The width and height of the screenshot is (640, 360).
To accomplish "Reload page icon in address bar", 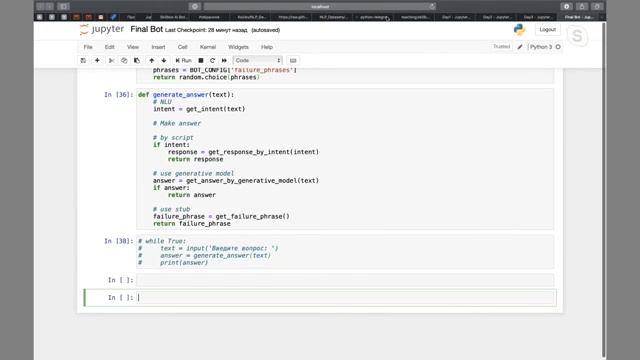I will pos(431,7).
